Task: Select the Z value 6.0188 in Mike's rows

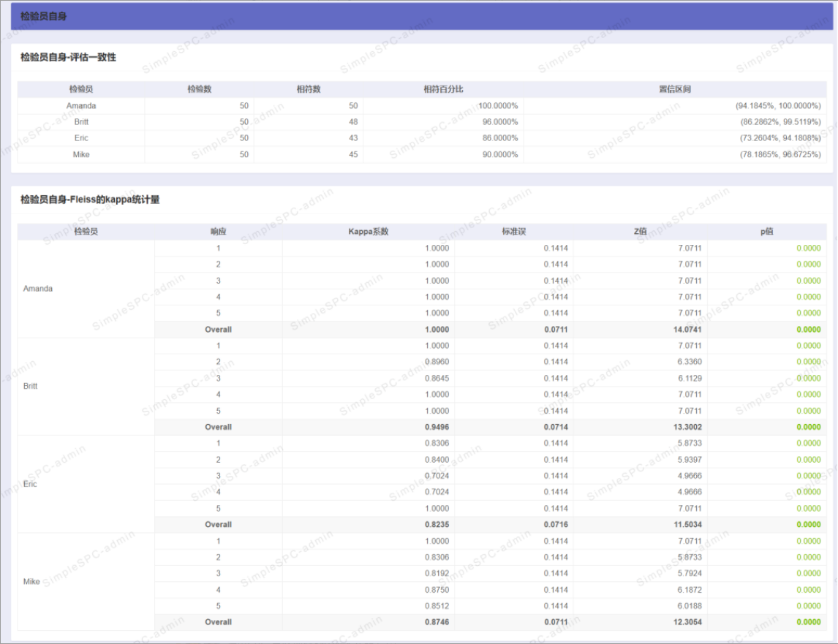Action: (x=687, y=606)
